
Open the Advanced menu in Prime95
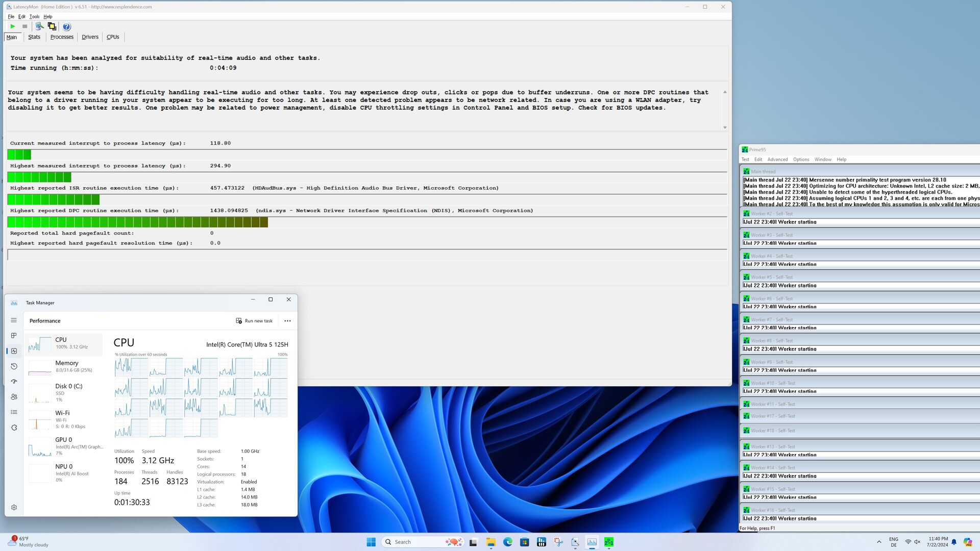[777, 160]
